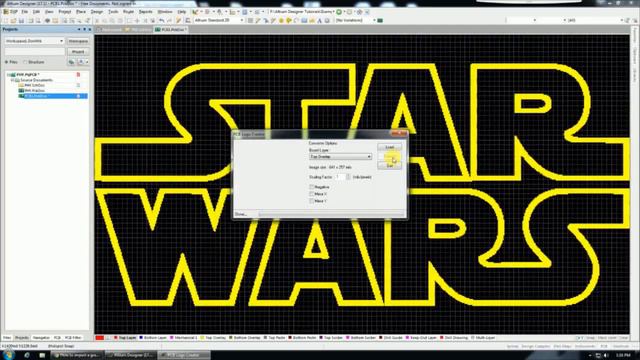This screenshot has width=640, height=360.
Task: Enable the Mirror X checkbox
Action: click(311, 194)
